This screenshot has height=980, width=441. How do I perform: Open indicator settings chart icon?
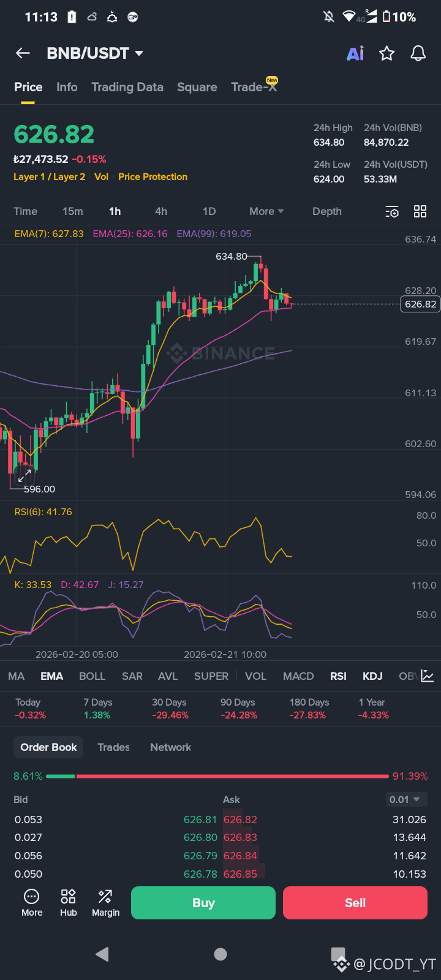coord(428,676)
